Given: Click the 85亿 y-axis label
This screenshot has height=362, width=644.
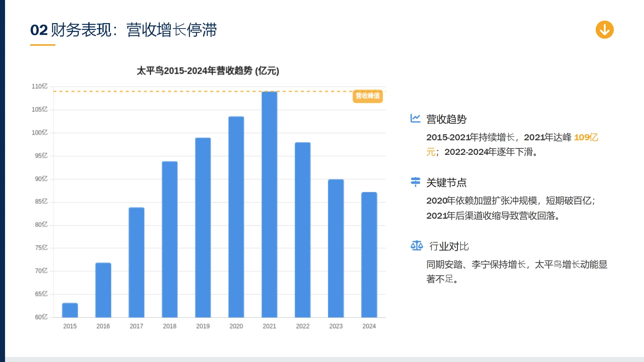Looking at the screenshot, I should pos(41,201).
